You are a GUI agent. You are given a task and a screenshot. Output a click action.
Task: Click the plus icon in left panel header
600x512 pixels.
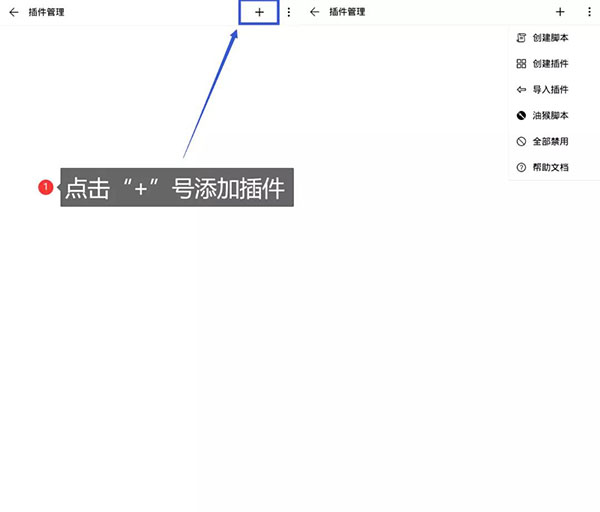pos(259,12)
